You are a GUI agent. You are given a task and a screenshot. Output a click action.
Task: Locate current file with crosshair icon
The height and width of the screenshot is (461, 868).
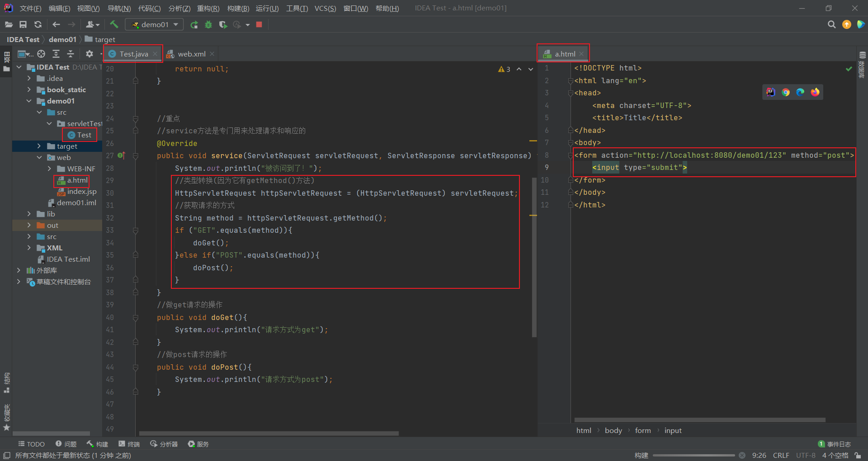coord(41,54)
